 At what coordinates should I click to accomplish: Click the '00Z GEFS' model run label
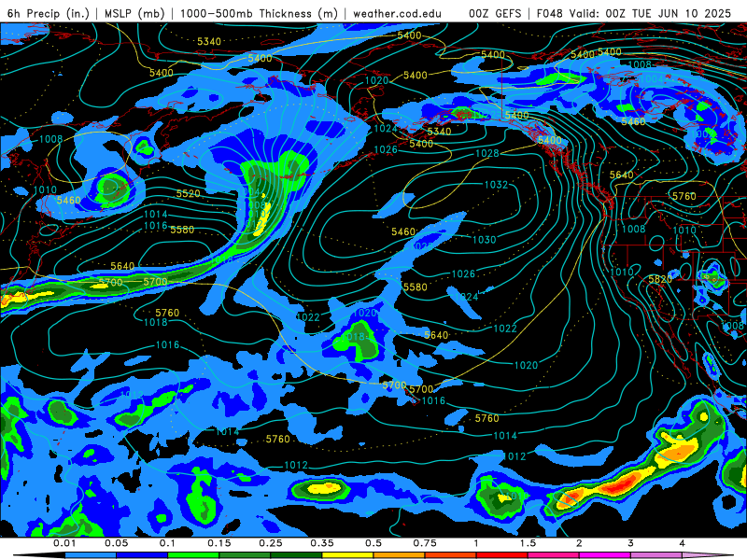click(x=495, y=13)
